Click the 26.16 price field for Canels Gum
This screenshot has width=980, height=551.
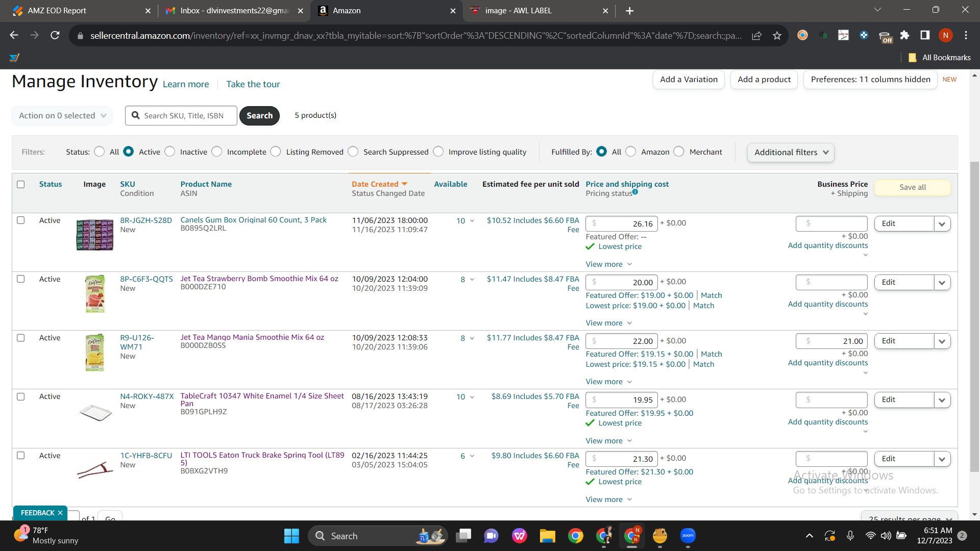[622, 223]
